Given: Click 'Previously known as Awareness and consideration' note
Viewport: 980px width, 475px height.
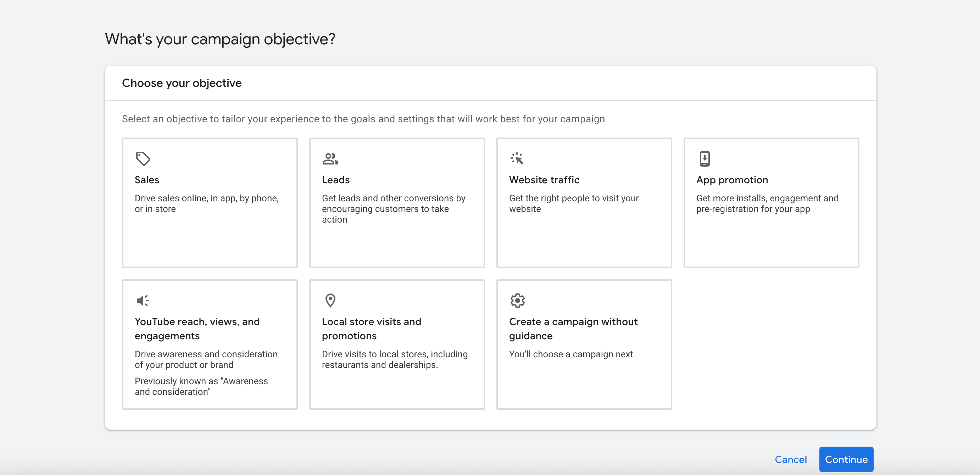Looking at the screenshot, I should tap(201, 386).
